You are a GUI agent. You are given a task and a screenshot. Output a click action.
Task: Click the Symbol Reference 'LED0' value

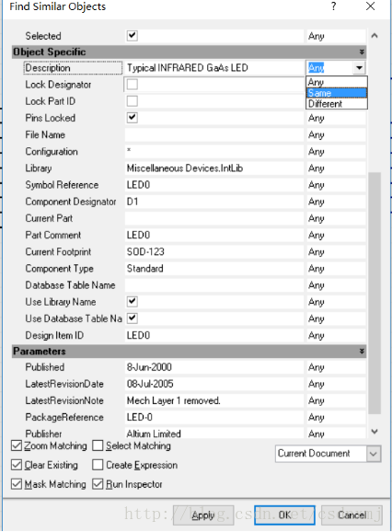tap(138, 185)
